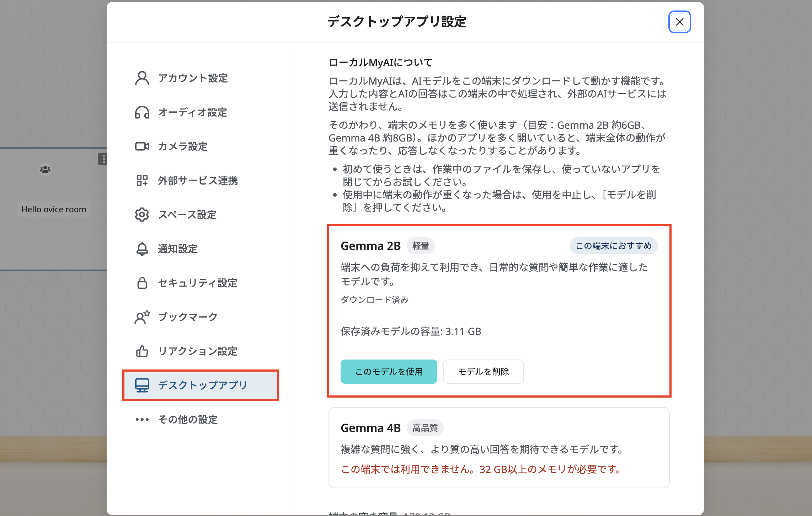This screenshot has width=812, height=516.
Task: Click the Hello ovice room label
Action: (x=54, y=209)
